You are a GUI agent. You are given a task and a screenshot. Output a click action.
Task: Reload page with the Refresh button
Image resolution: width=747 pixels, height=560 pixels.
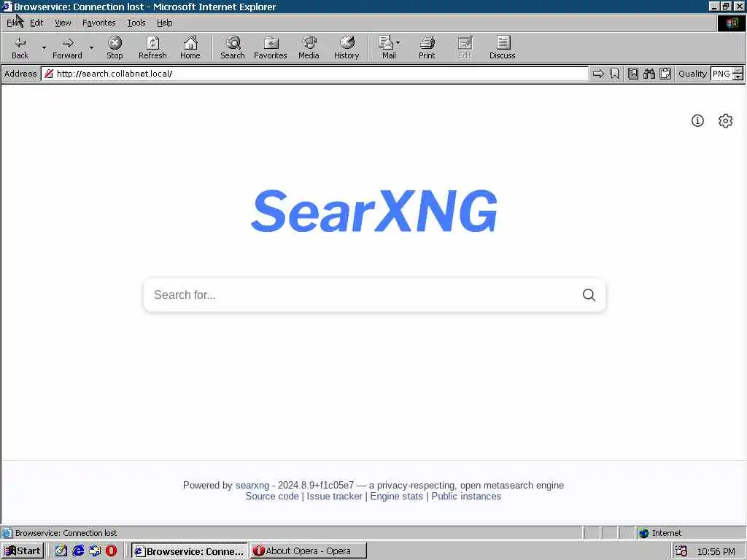coord(152,47)
